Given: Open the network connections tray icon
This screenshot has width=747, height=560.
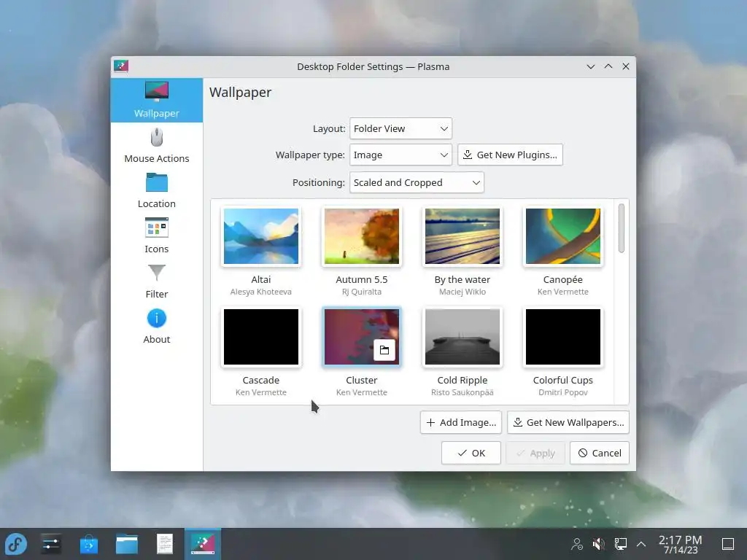Looking at the screenshot, I should [620, 544].
